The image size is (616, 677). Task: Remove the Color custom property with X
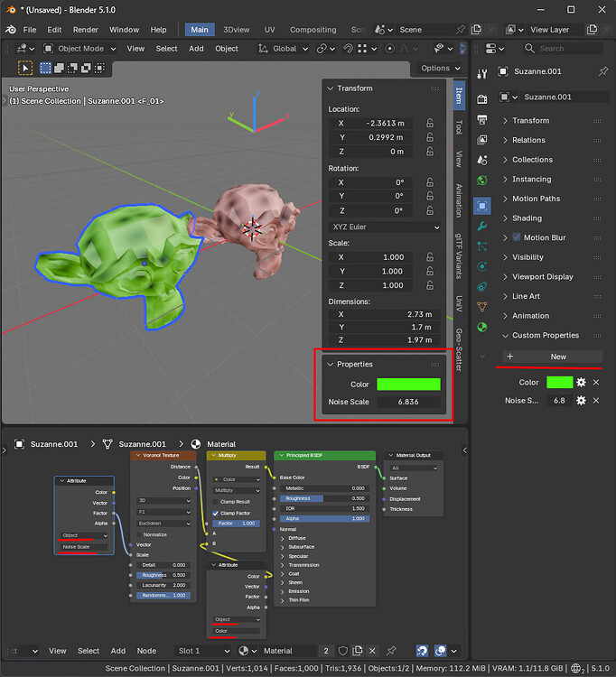coord(596,383)
